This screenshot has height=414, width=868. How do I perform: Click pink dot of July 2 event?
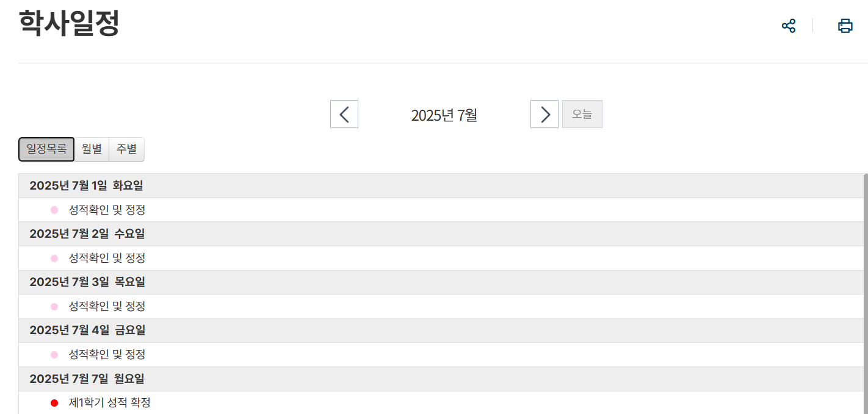(54, 259)
